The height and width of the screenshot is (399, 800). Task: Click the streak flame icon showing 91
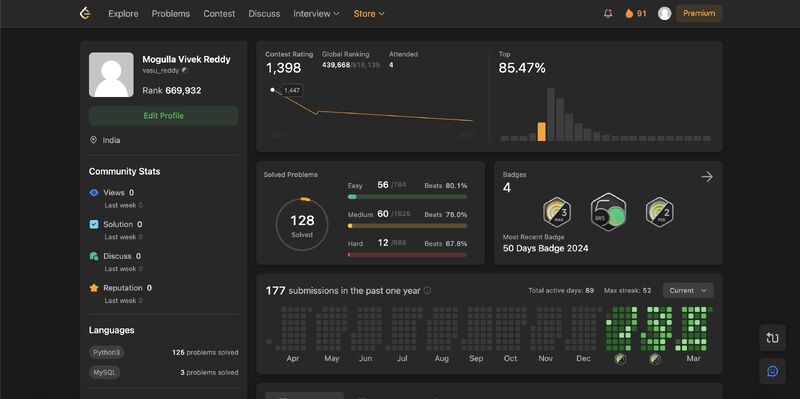tap(629, 14)
